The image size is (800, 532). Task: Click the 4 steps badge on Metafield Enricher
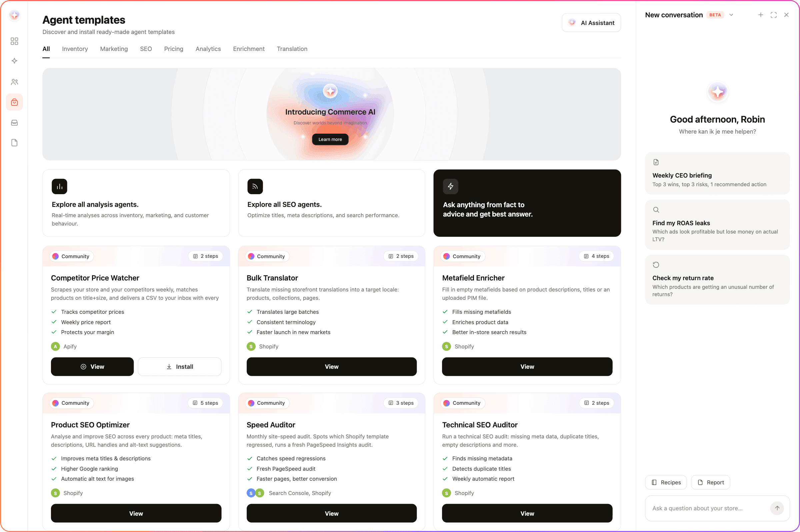(x=596, y=256)
